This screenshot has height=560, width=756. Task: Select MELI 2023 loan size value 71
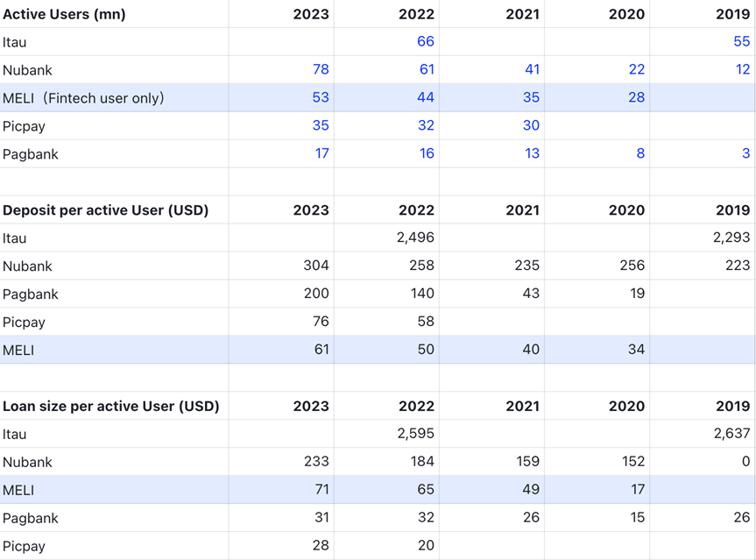[321, 489]
